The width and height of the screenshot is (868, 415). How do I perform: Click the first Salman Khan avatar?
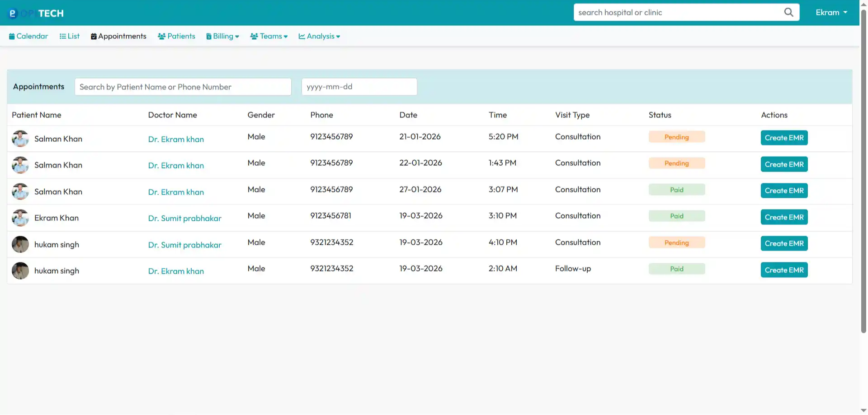point(20,139)
